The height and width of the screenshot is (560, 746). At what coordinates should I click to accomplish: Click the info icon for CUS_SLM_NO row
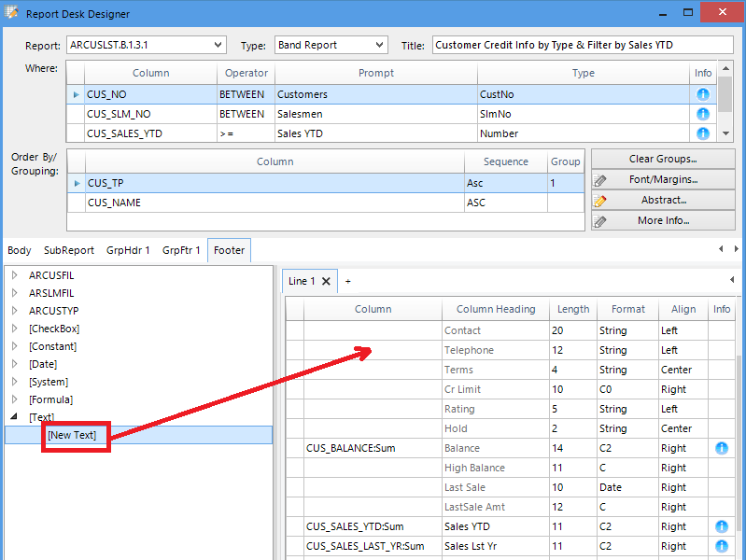click(x=703, y=114)
